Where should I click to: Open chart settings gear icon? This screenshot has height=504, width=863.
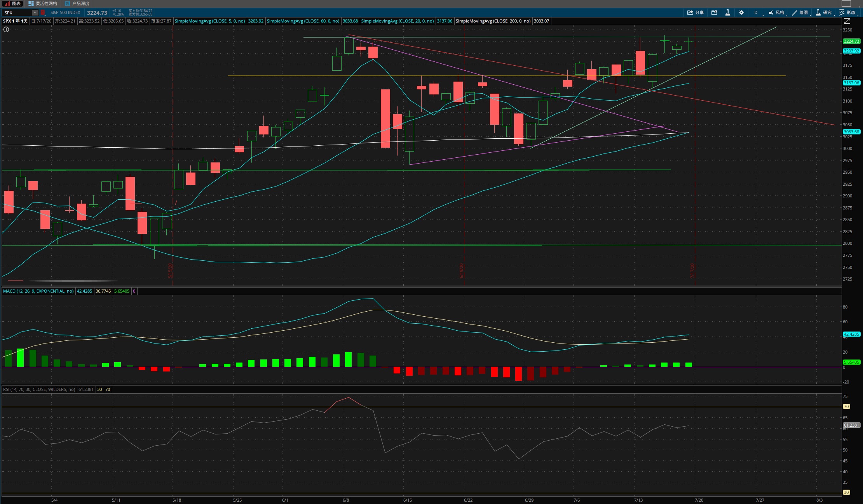[741, 12]
